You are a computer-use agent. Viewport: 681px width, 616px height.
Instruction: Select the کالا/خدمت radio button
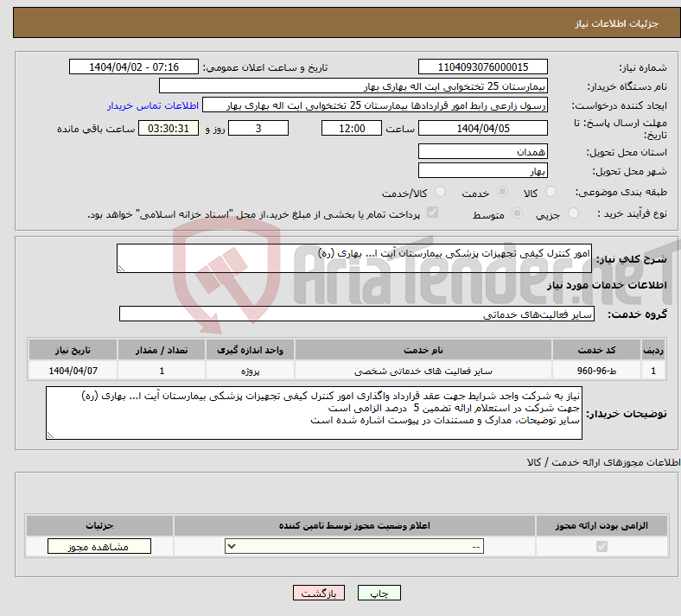tap(441, 192)
